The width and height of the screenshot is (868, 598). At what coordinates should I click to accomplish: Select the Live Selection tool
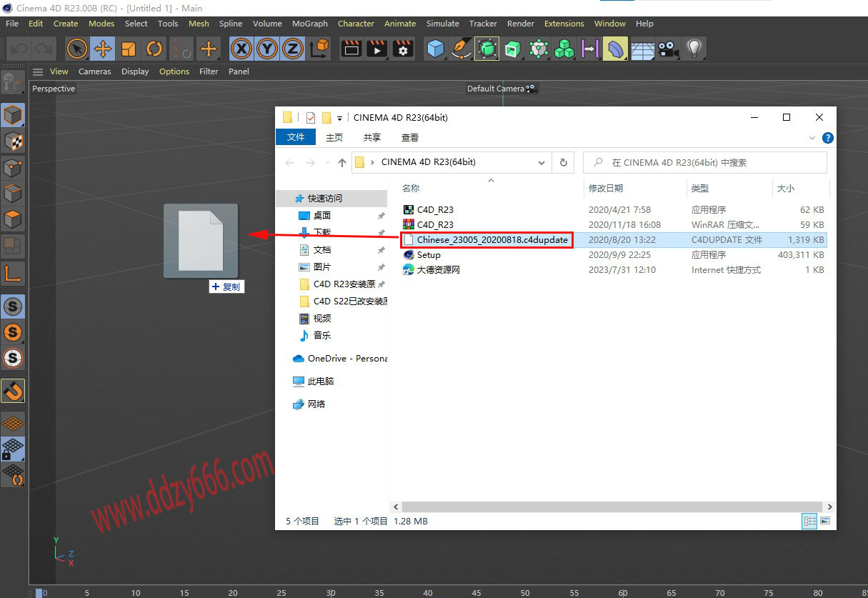(x=77, y=49)
